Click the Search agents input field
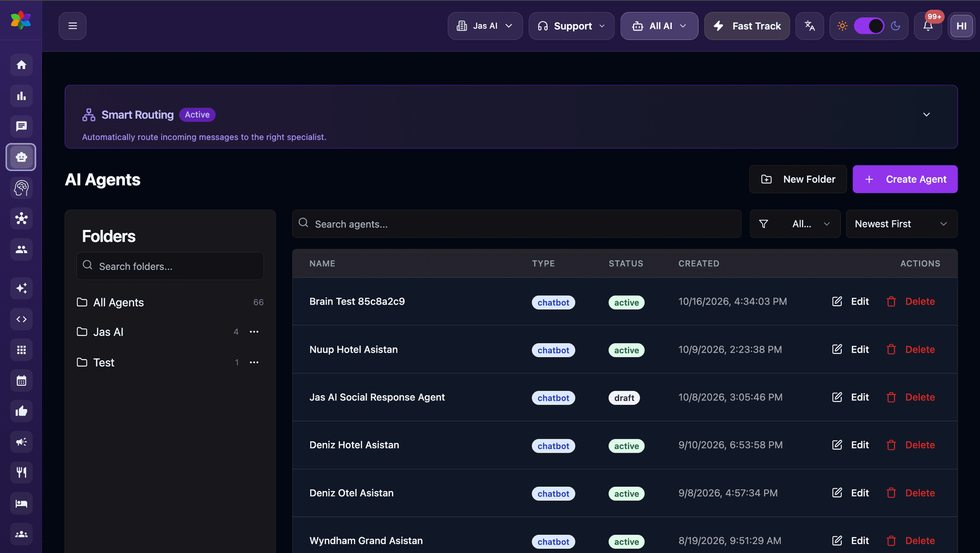This screenshot has width=980, height=553. point(517,224)
